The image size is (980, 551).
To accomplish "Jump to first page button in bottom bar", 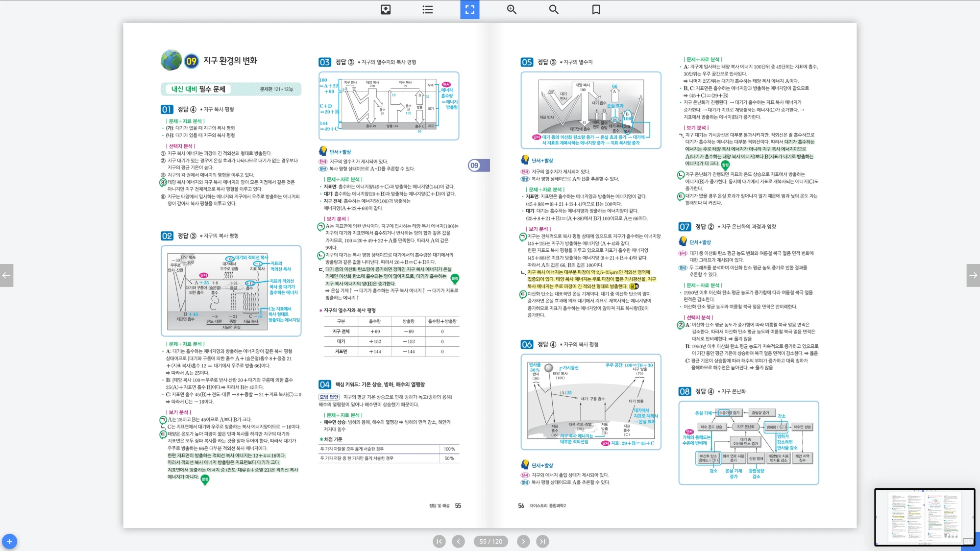I will pyautogui.click(x=439, y=541).
